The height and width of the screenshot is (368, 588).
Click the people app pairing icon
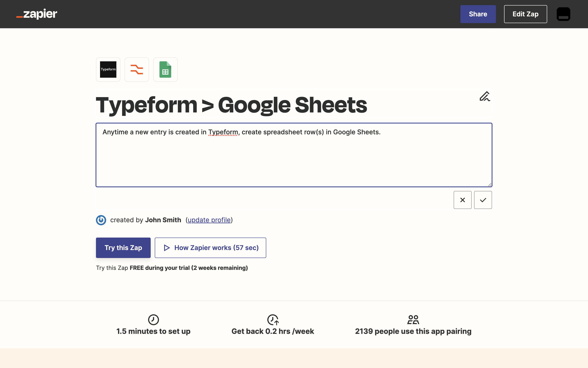point(413,320)
